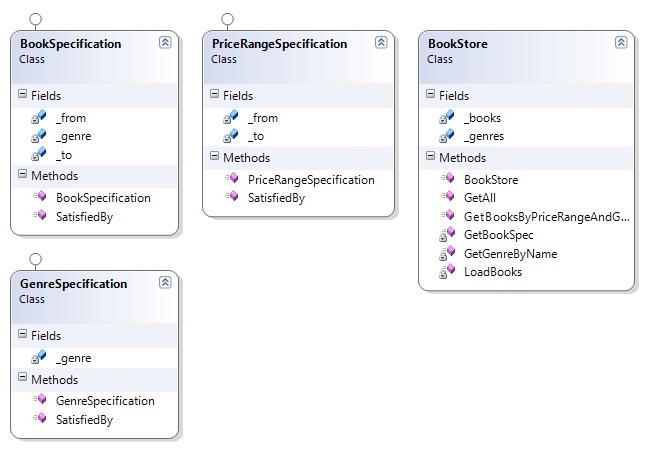Image resolution: width=660 pixels, height=476 pixels.
Task: Collapse the PriceRangeSpecification class with chevron
Action: click(380, 43)
